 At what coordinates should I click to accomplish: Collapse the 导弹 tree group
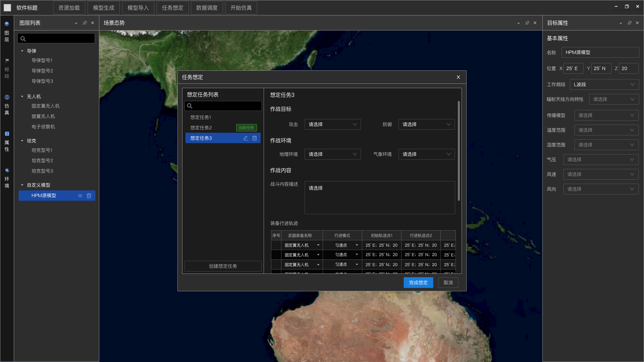(x=22, y=51)
